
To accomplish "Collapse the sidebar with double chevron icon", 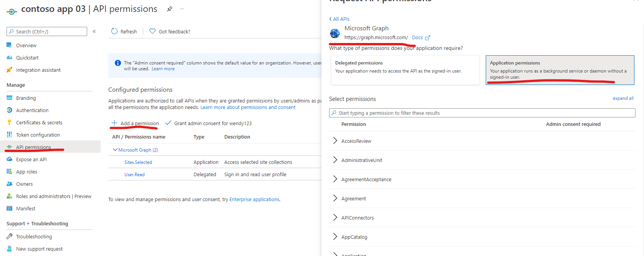I will (94, 31).
